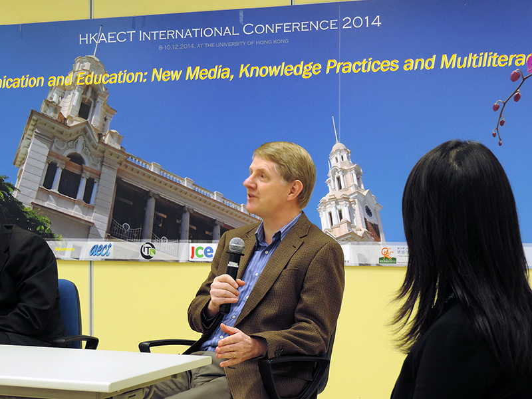The image size is (532, 399).
Task: Click the yellow "New Media, Knowledge Practices" heading
Action: pos(275,68)
